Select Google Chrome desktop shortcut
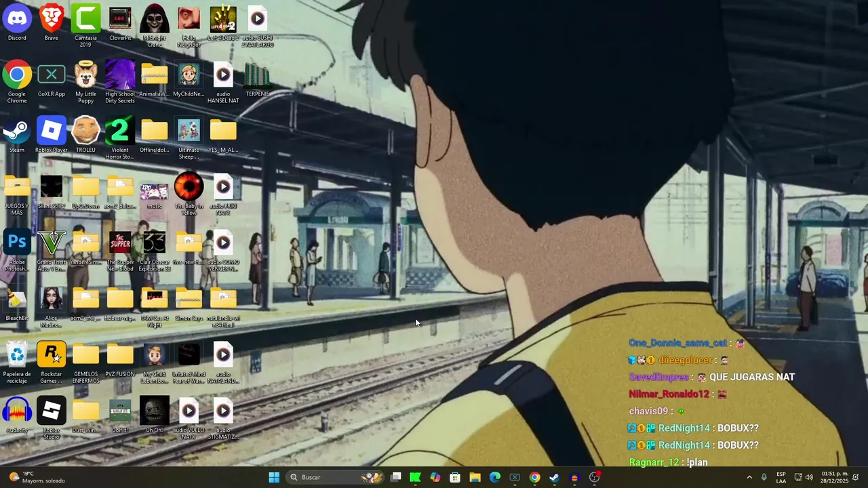The image size is (868, 488). 17,82
